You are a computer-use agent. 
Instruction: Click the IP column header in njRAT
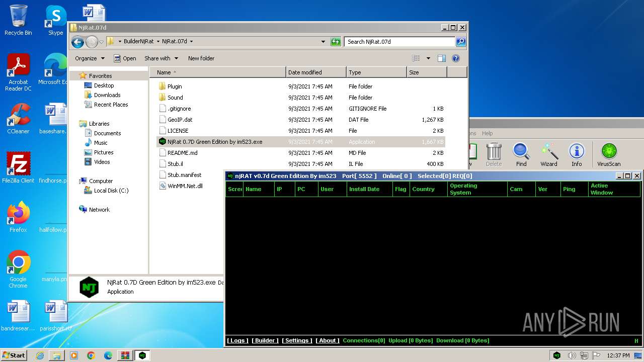point(285,189)
